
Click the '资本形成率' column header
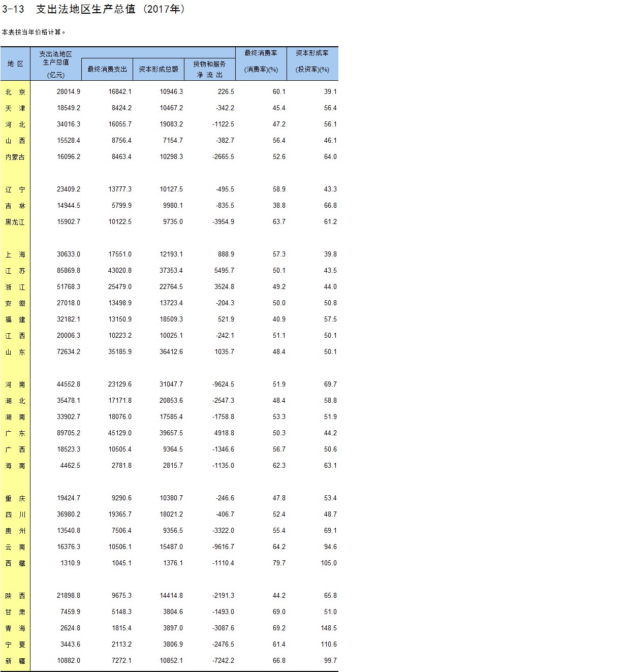312,61
